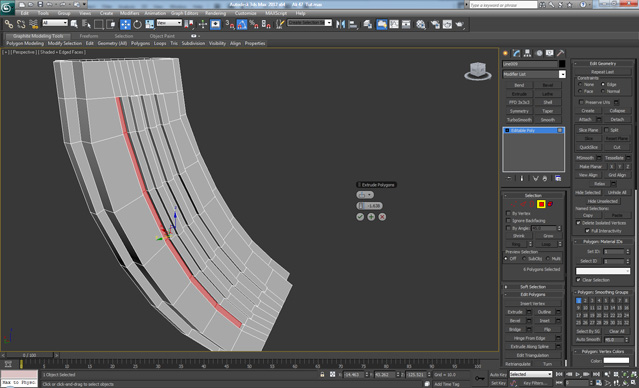This screenshot has height=388, width=639.
Task: Toggle the Angle Snap icon
Action: pyautogui.click(x=242, y=24)
